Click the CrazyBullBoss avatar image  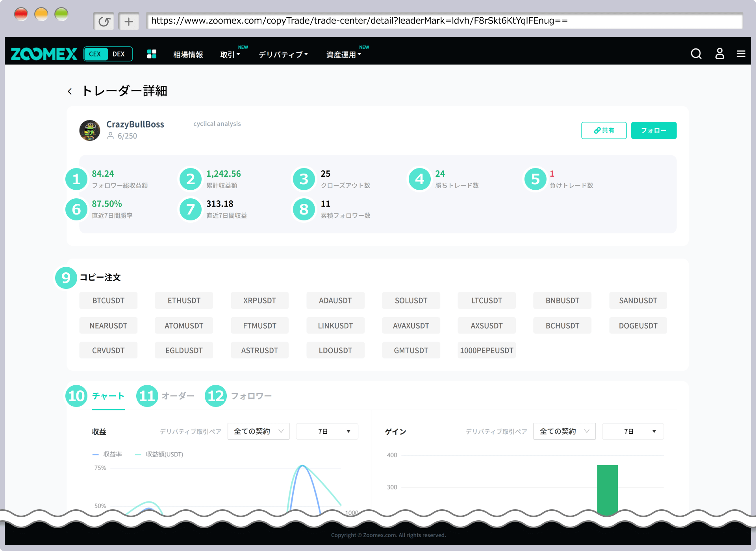tap(90, 130)
